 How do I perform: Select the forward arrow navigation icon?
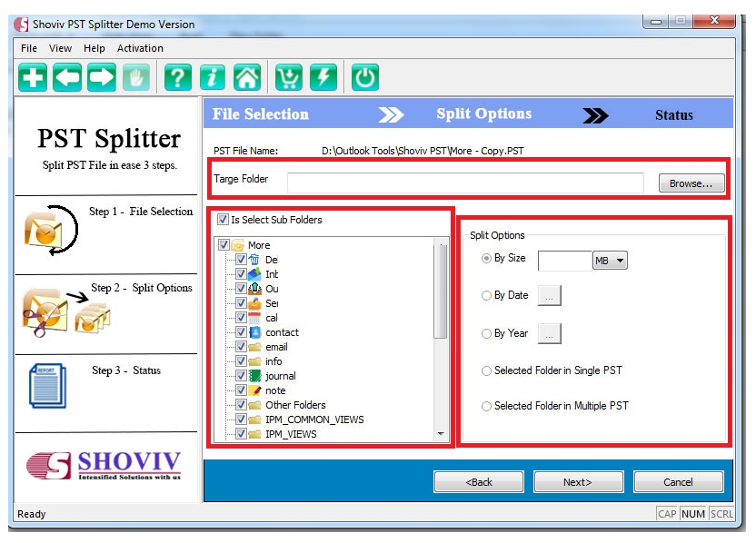tap(100, 77)
